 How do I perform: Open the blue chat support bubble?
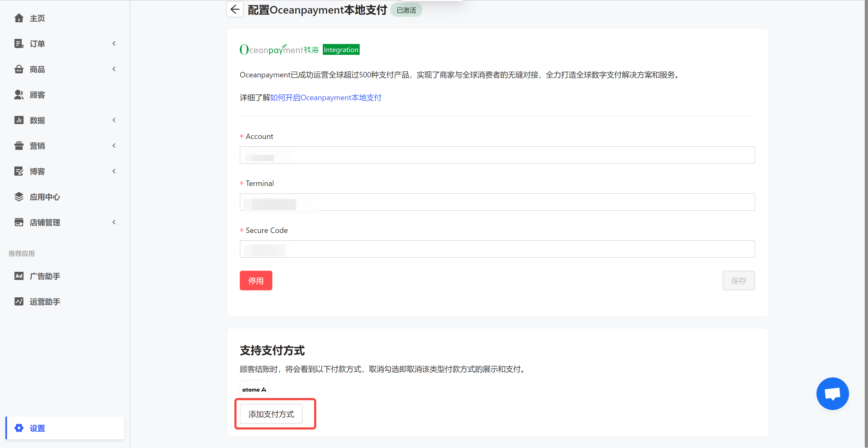[832, 394]
